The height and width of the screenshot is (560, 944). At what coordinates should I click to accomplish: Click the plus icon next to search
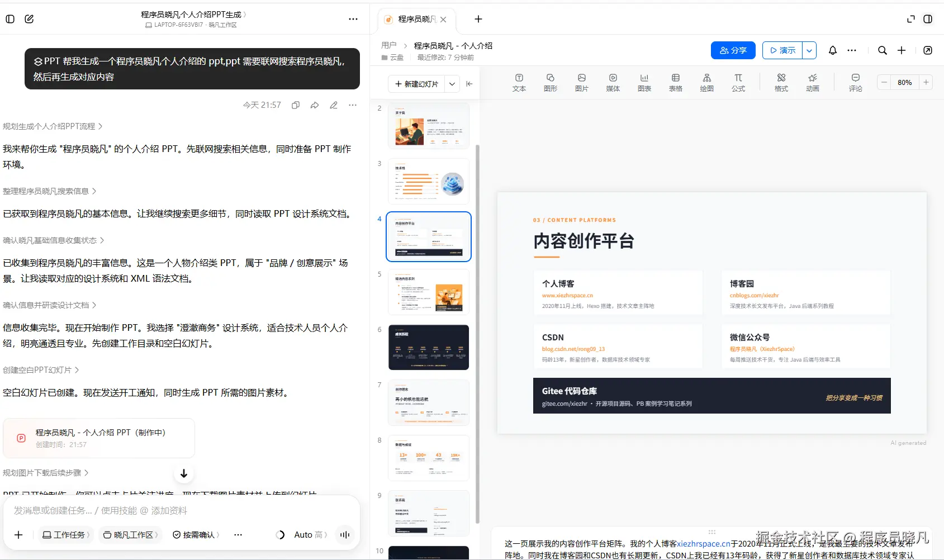[902, 50]
